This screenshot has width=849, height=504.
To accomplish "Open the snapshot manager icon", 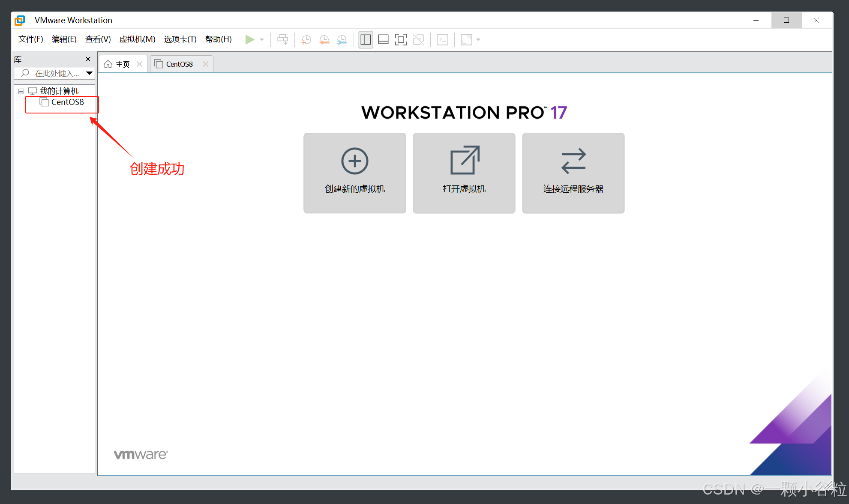I will 342,40.
